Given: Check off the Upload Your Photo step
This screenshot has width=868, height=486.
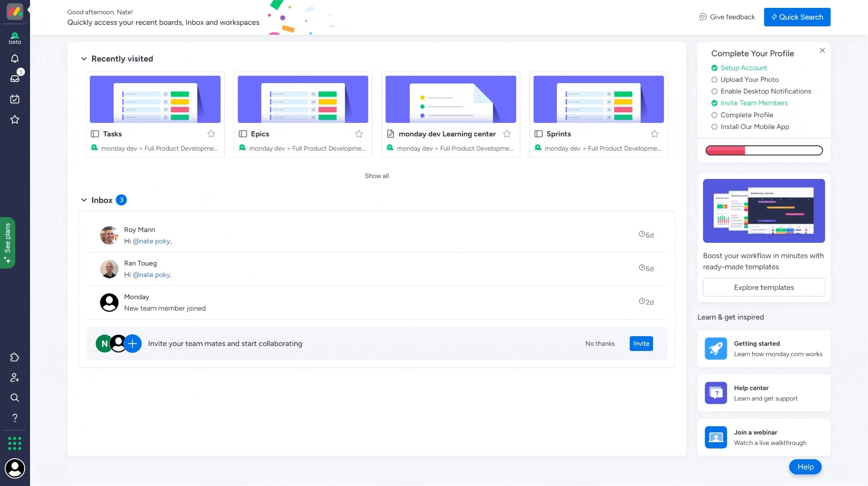Looking at the screenshot, I should coord(714,80).
